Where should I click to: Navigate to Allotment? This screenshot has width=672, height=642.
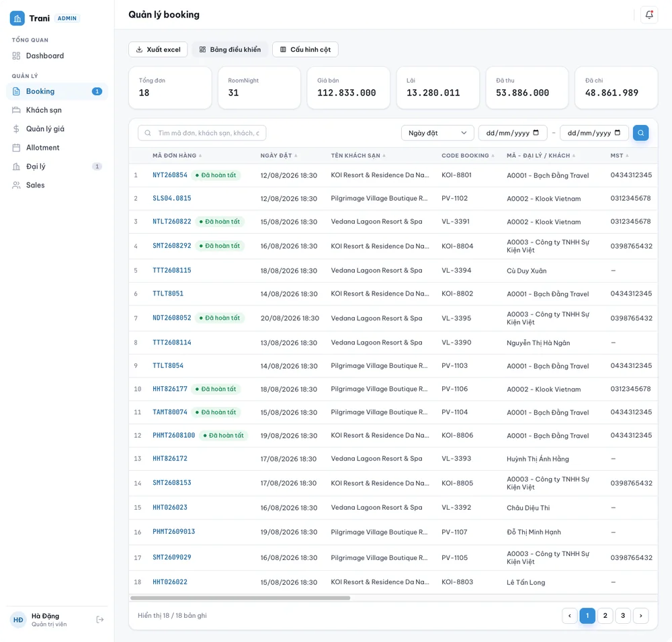coord(57,148)
